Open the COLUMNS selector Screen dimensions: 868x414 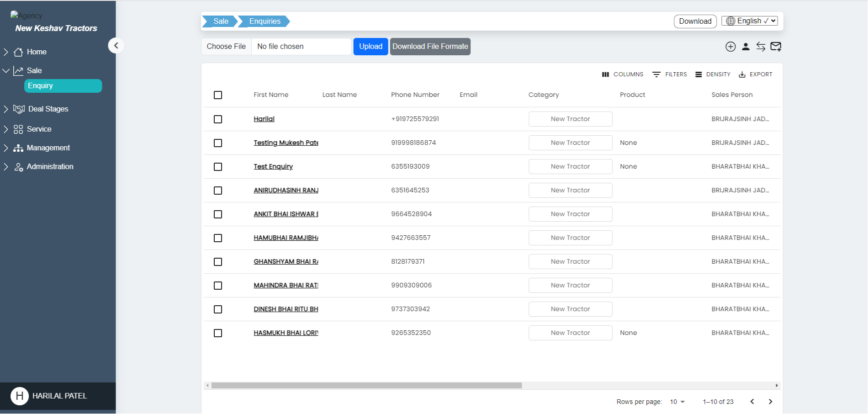click(x=622, y=74)
